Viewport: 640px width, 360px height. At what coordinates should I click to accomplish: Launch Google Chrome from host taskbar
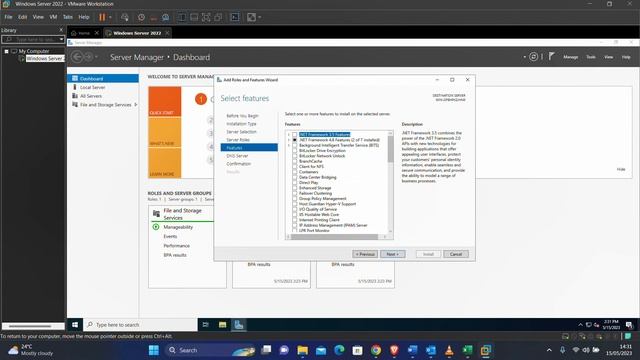click(376, 350)
